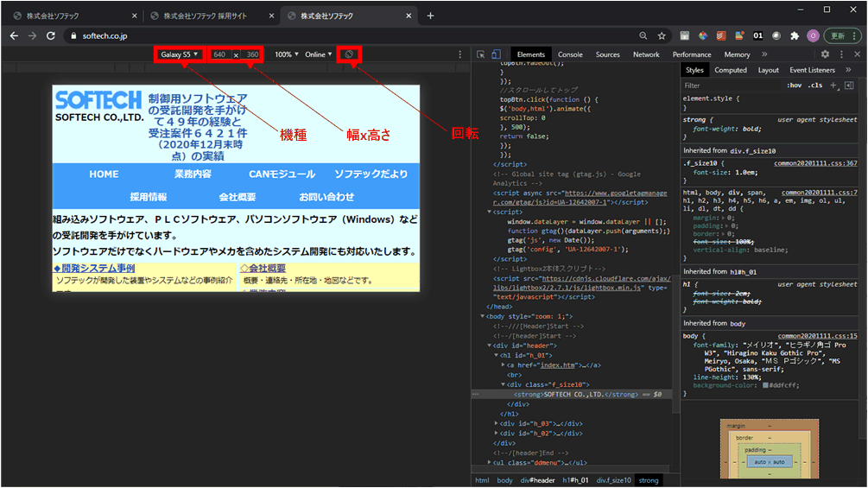
Task: Open the 100% zoom dropdown
Action: pos(286,54)
